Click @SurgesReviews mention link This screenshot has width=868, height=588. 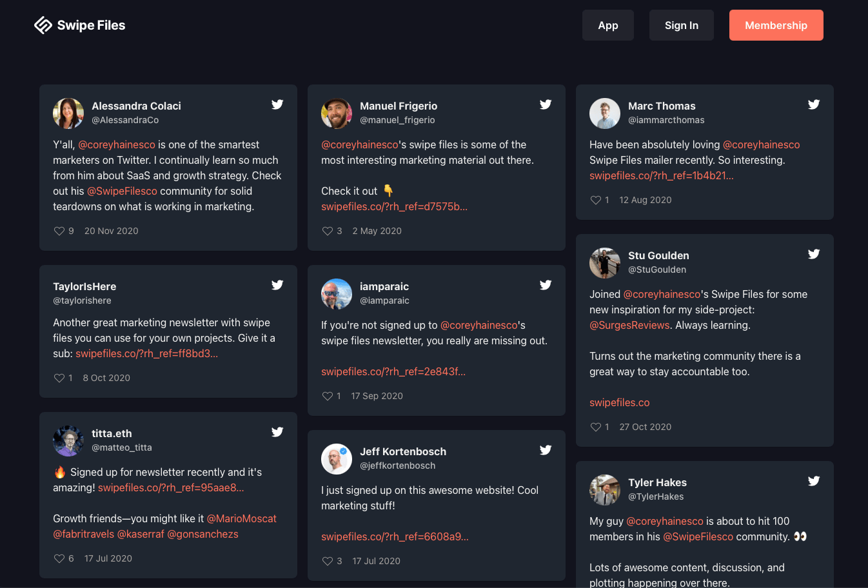click(x=629, y=325)
